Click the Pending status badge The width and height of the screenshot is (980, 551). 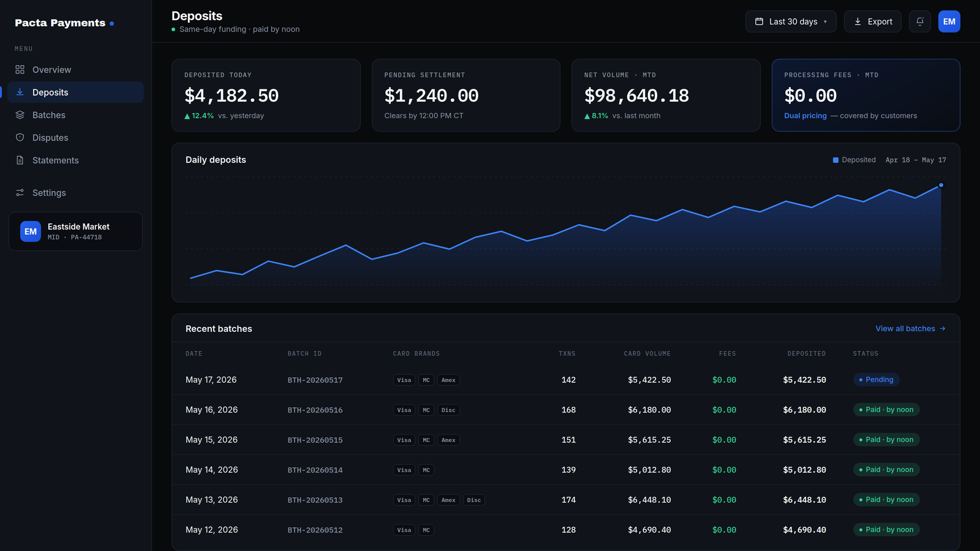click(x=876, y=380)
